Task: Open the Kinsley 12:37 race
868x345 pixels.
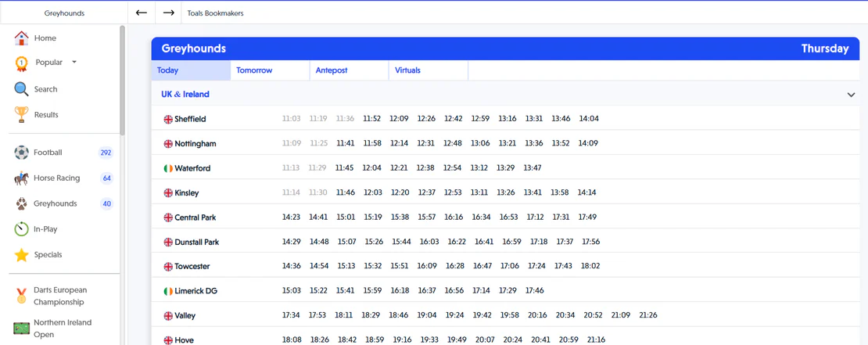Action: click(427, 192)
